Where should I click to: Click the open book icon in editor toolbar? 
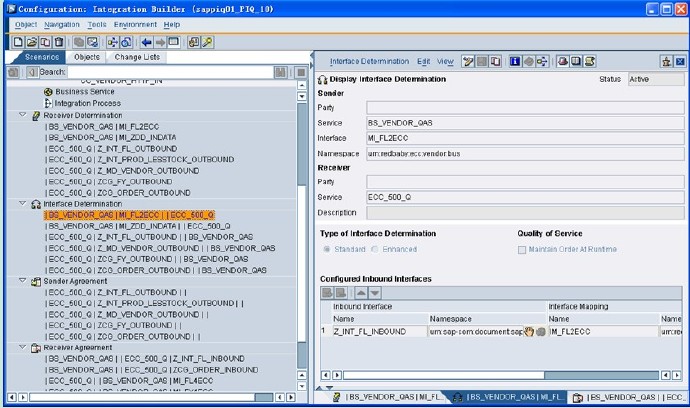[576, 62]
